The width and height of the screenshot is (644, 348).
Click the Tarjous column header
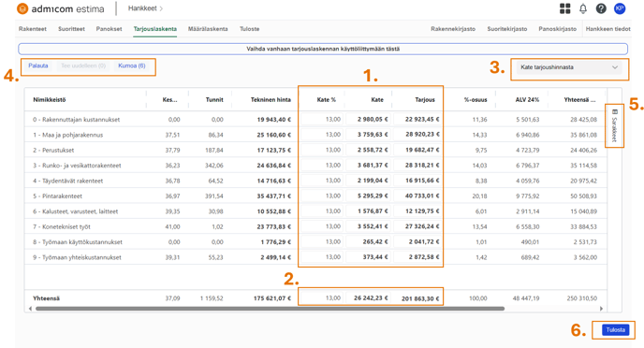tap(425, 100)
